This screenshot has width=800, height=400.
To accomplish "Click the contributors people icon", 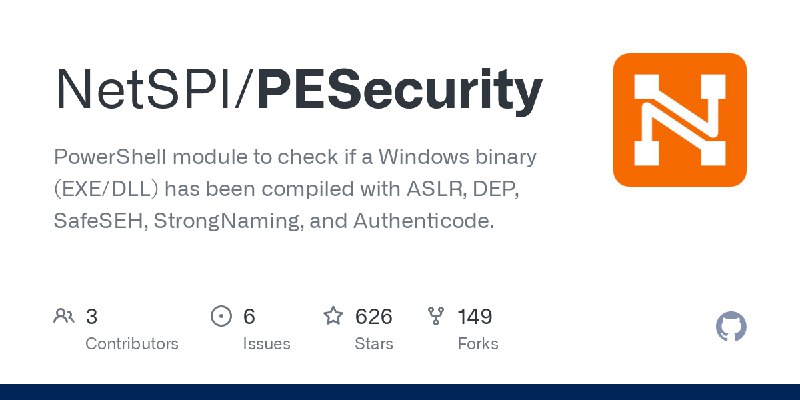I will coord(64,316).
